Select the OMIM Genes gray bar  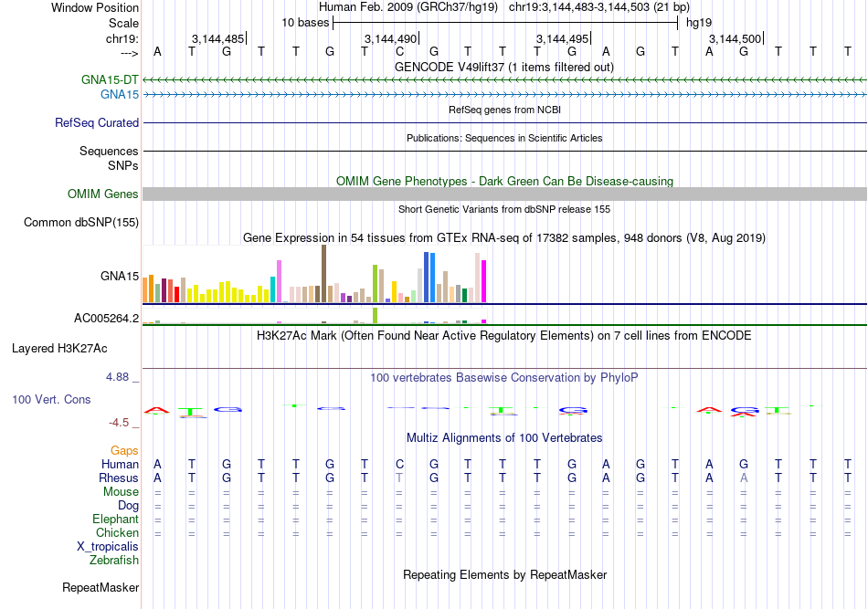pos(504,194)
